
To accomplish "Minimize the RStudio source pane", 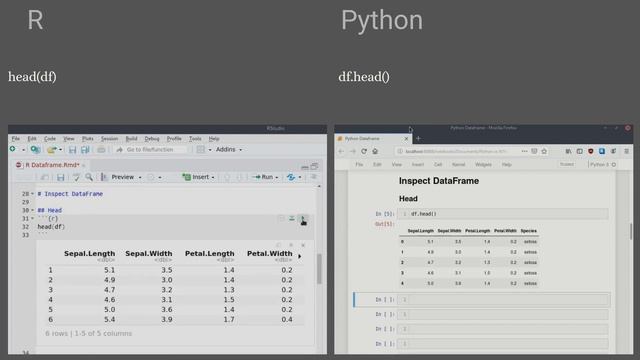I will [304, 167].
